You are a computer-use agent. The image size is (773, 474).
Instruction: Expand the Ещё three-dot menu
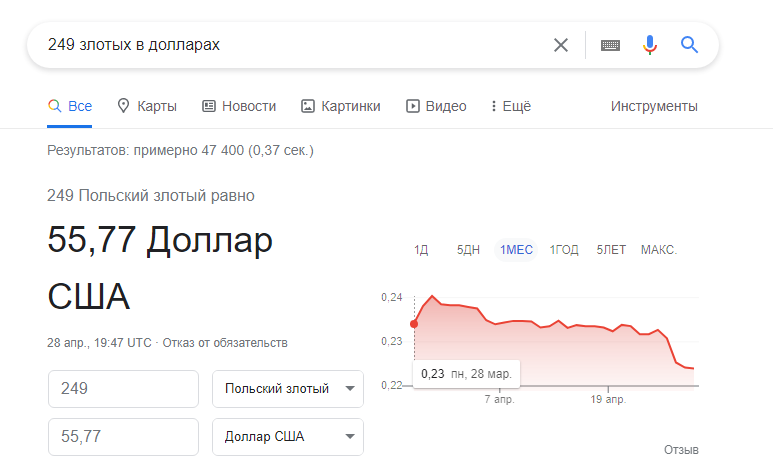(511, 106)
